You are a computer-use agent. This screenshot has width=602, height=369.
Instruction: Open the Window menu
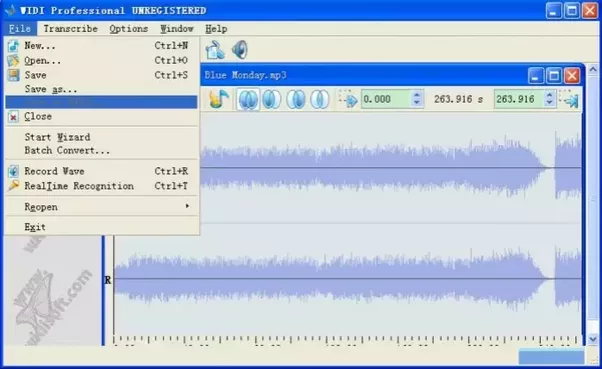pos(177,29)
